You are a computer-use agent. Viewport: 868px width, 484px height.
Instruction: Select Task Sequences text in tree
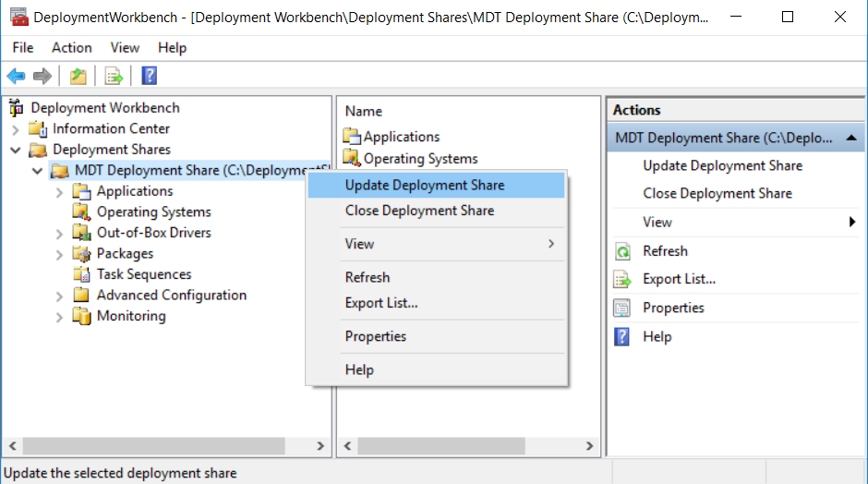144,274
